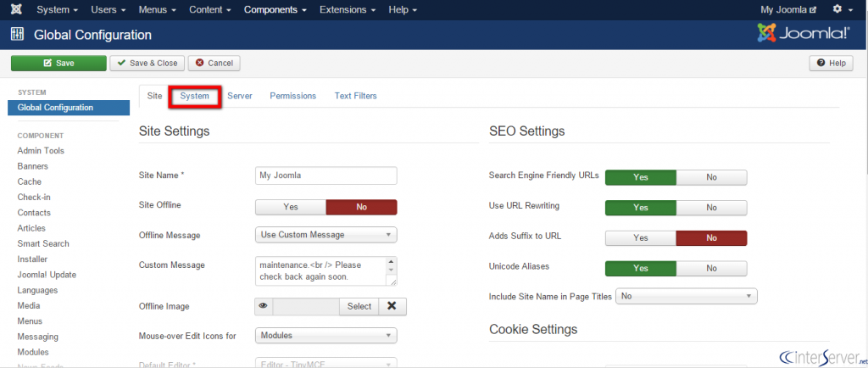Screen dimensions: 868x368
Task: Open the settings gear menu
Action: point(843,9)
